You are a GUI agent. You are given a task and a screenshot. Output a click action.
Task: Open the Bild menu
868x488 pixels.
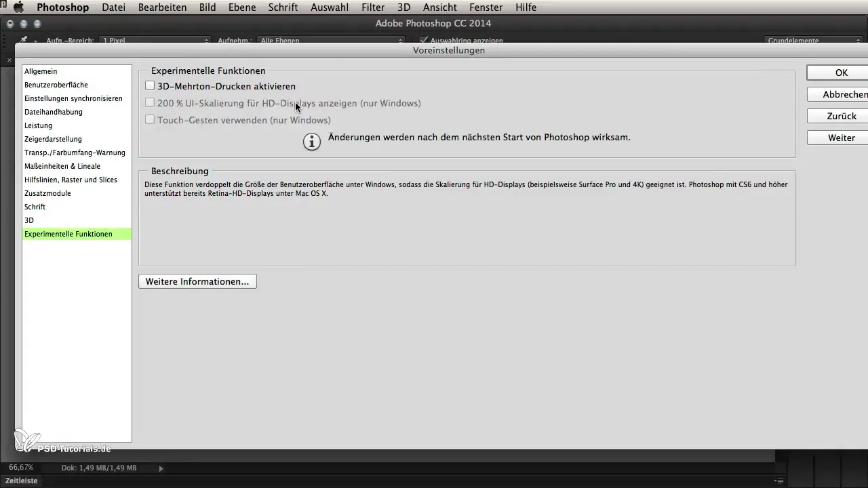[x=208, y=7]
